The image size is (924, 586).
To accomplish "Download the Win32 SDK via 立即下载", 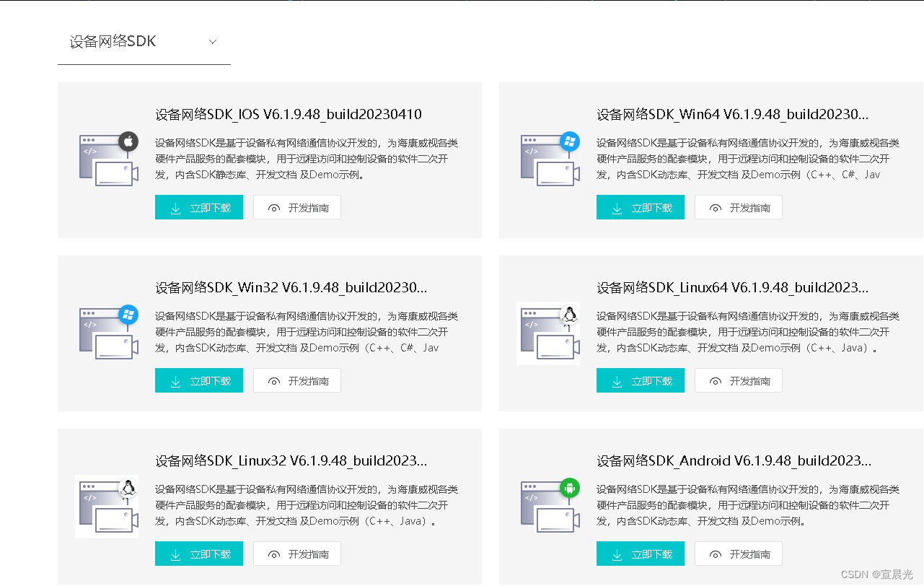I will [x=199, y=380].
